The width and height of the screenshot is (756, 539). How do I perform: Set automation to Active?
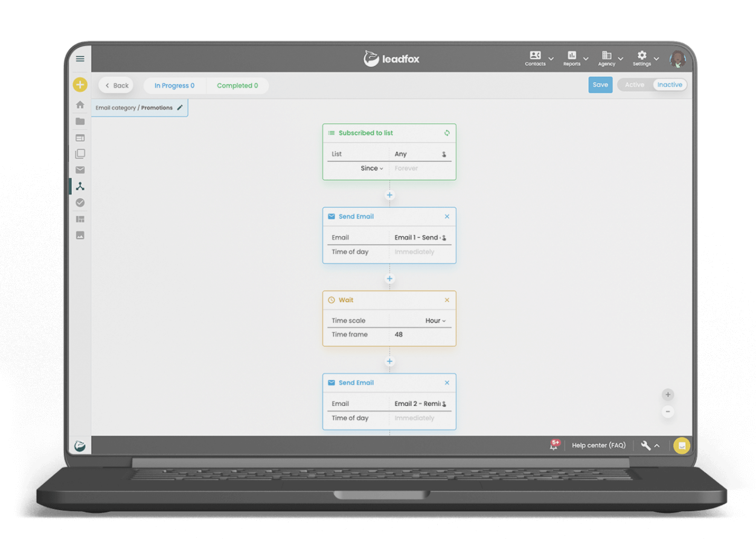point(635,85)
